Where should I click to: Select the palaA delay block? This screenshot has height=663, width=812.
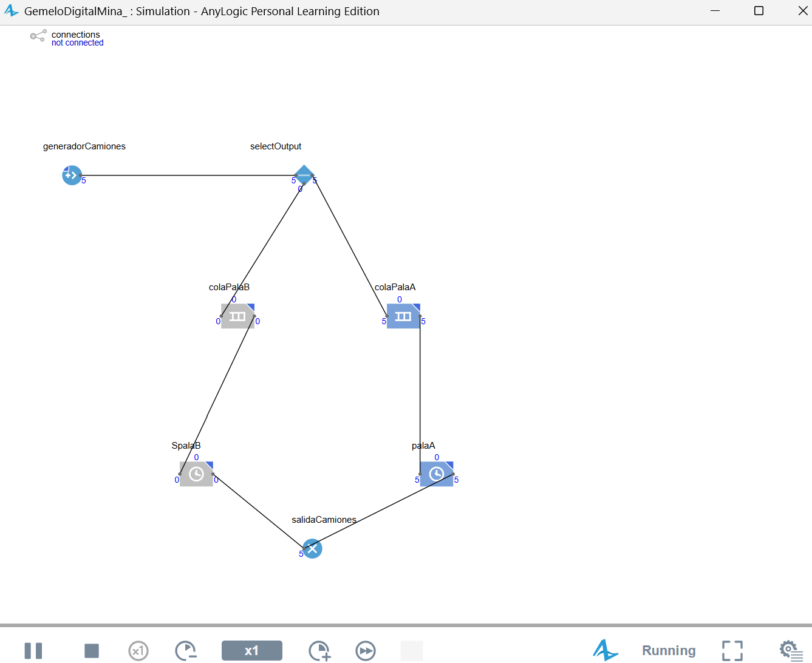point(437,474)
